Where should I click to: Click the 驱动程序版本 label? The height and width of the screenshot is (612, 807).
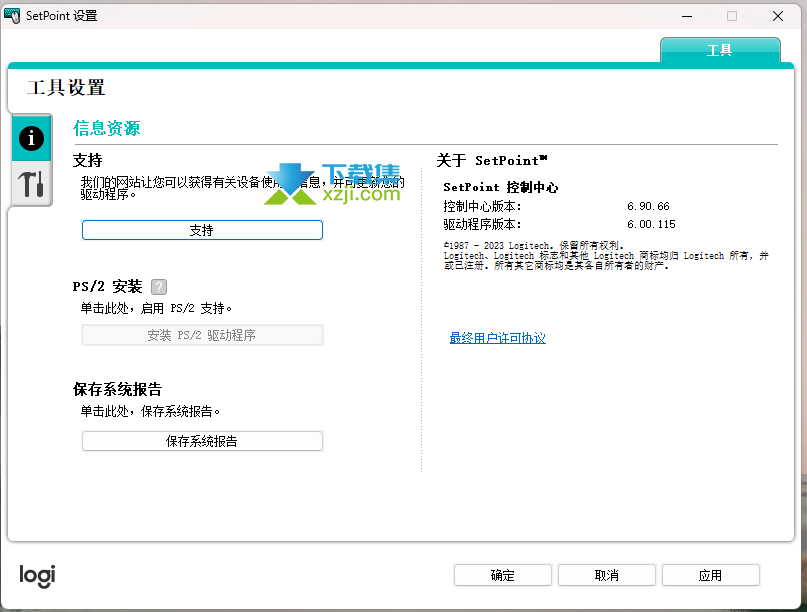tap(482, 224)
